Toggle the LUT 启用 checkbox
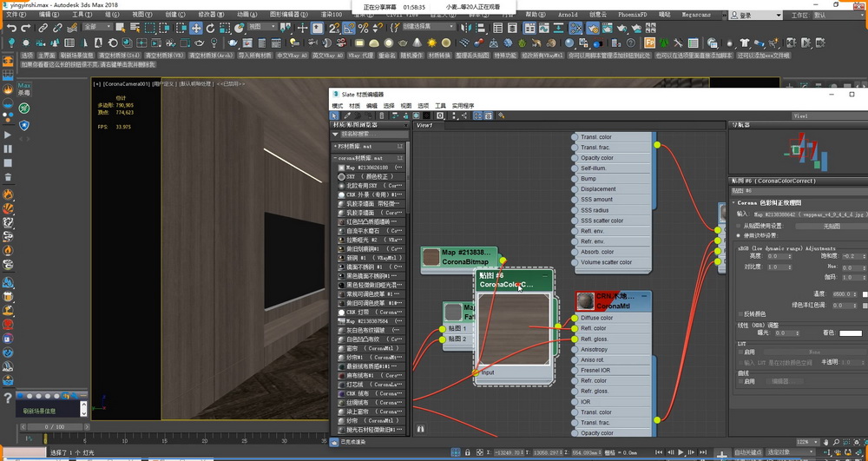The width and height of the screenshot is (868, 461). click(740, 352)
